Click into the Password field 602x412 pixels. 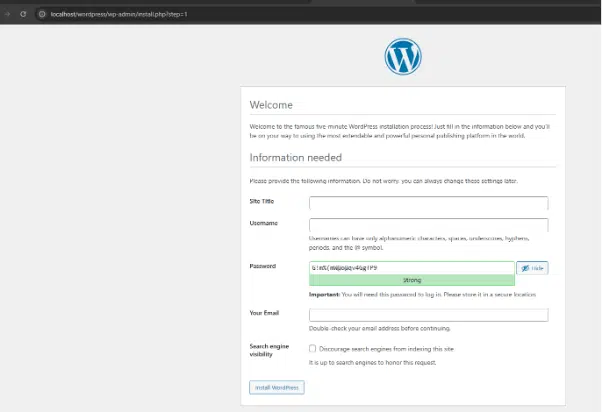(412, 268)
